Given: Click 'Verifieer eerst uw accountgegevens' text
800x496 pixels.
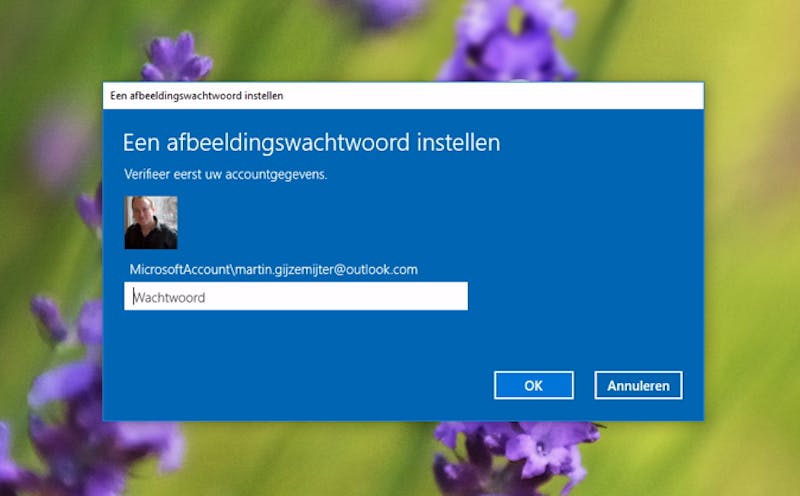Looking at the screenshot, I should click(x=226, y=174).
